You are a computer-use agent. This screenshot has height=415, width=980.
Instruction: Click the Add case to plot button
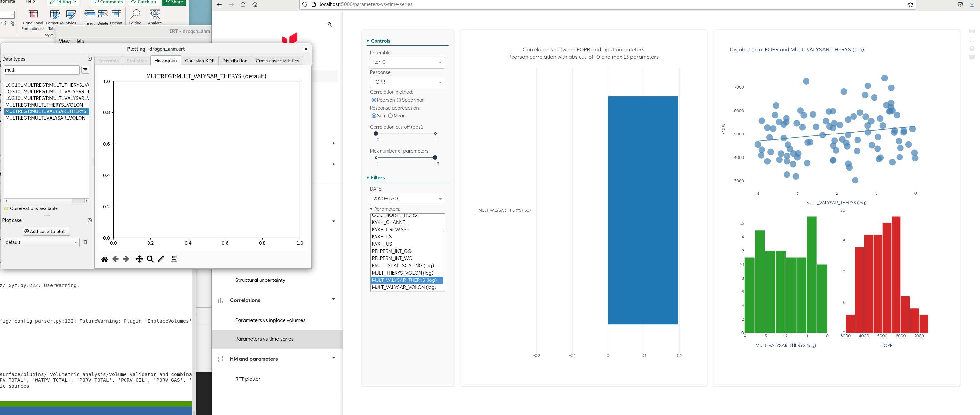(46, 231)
